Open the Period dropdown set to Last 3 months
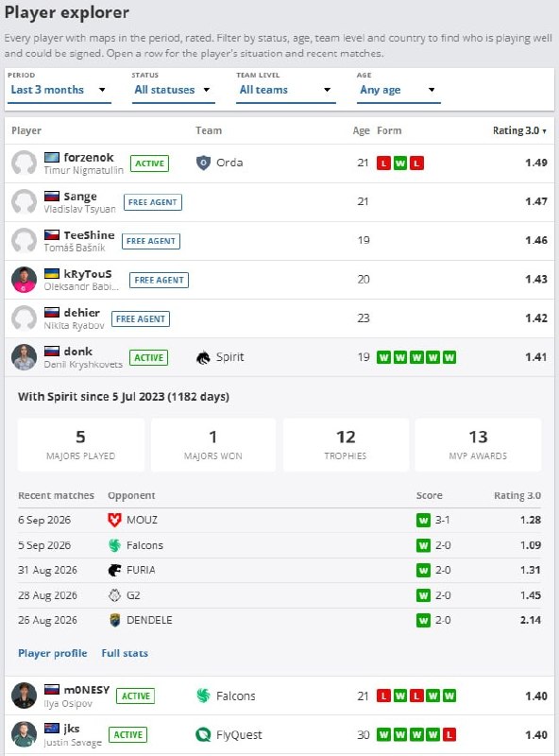The image size is (559, 756). click(x=59, y=90)
